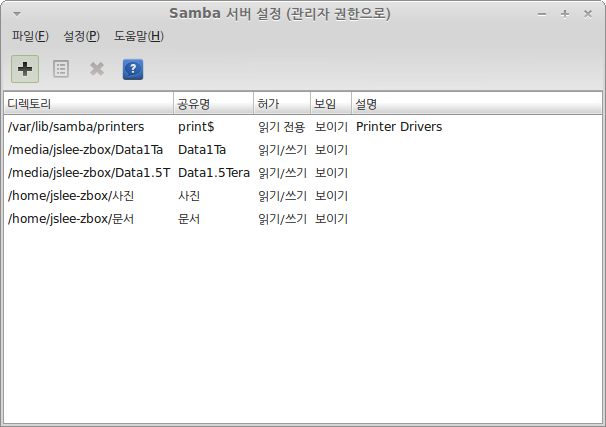Select the /media/jslee-zbox/Data1Ta directory

tap(85, 150)
